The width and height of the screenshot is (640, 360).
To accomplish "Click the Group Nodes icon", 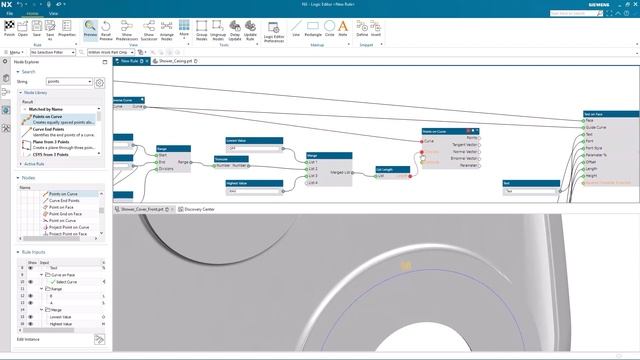I will 201,26.
